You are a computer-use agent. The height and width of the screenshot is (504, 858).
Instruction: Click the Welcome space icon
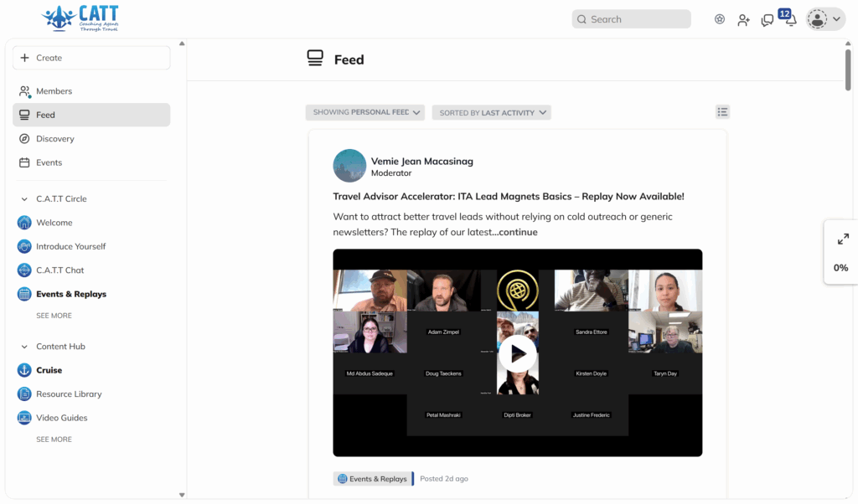pos(24,223)
